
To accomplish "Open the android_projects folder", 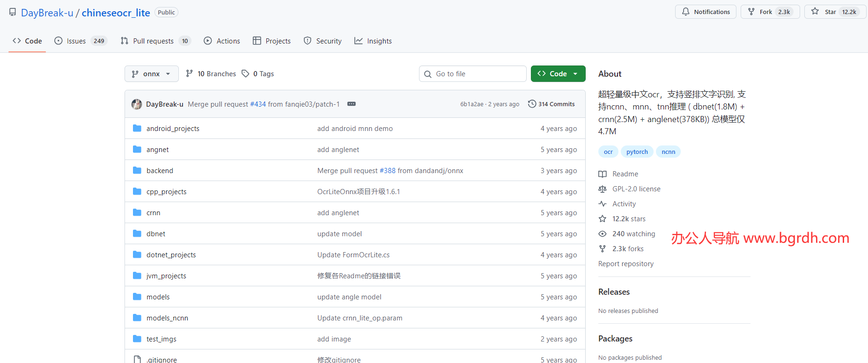I will coord(173,129).
